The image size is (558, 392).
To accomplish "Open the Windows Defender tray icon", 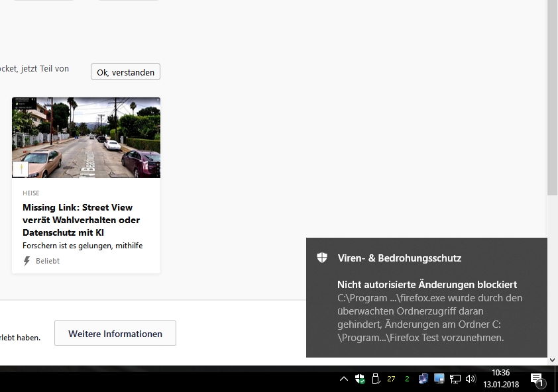I will (360, 379).
